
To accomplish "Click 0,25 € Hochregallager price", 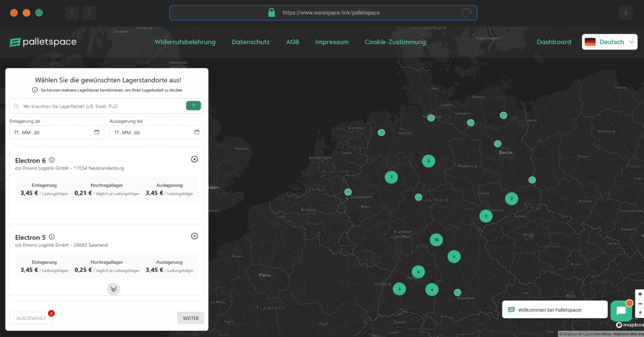I will tap(83, 270).
